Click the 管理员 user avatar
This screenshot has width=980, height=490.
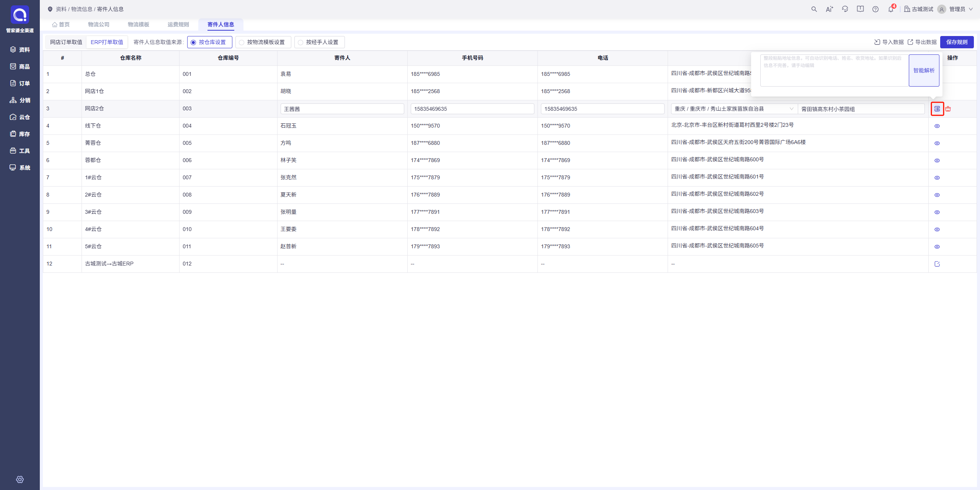pos(942,9)
